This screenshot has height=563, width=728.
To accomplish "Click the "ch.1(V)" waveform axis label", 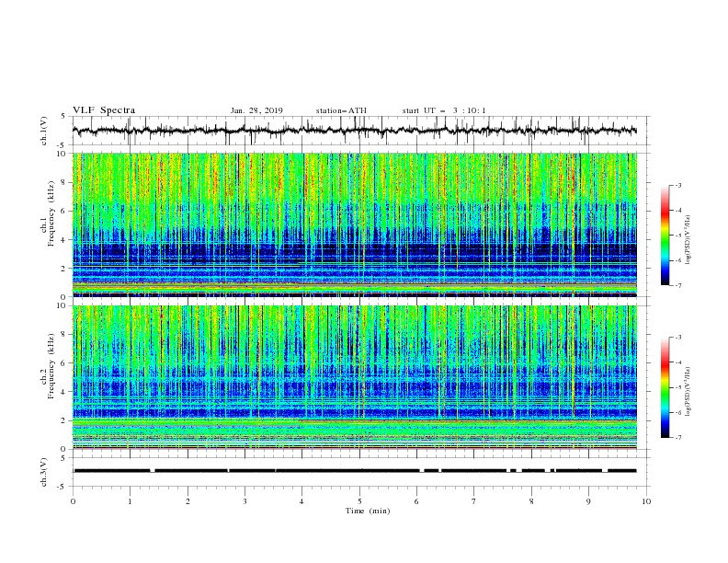I will point(44,131).
